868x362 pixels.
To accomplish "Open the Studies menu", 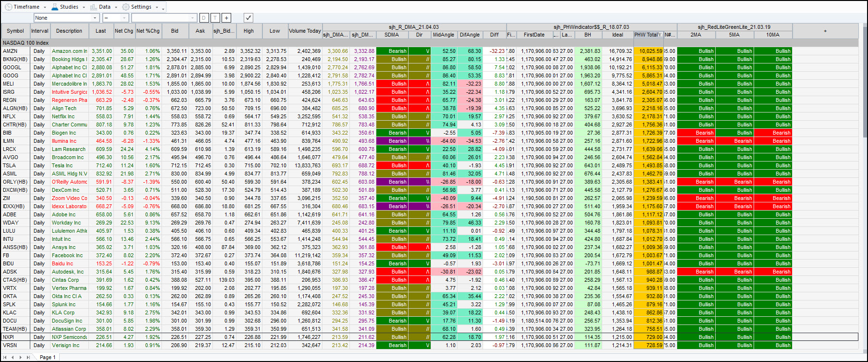I will point(69,7).
